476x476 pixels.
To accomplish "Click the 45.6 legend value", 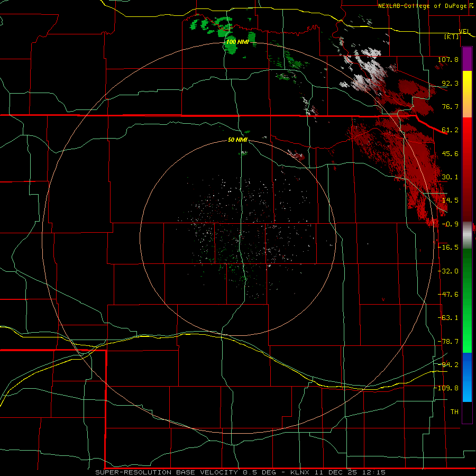I will [x=450, y=153].
